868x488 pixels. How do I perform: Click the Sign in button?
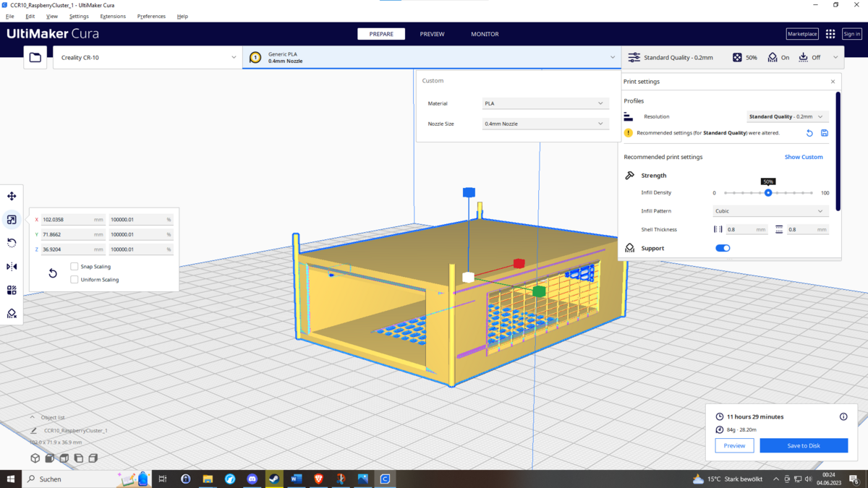pyautogui.click(x=852, y=34)
